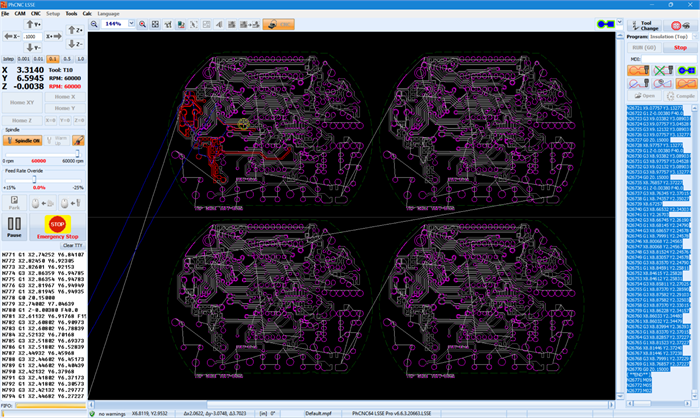Click the X=0 zero button
Image resolution: width=700 pixels, height=418 pixels.
coord(50,121)
